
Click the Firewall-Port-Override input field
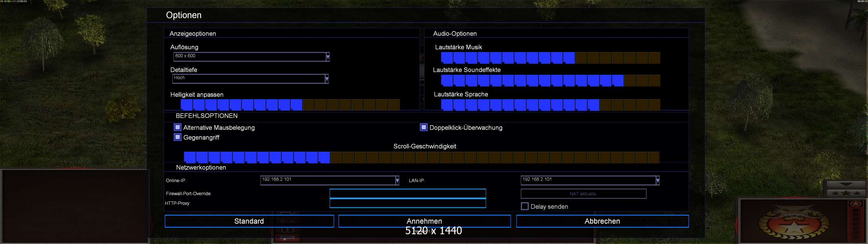(407, 194)
